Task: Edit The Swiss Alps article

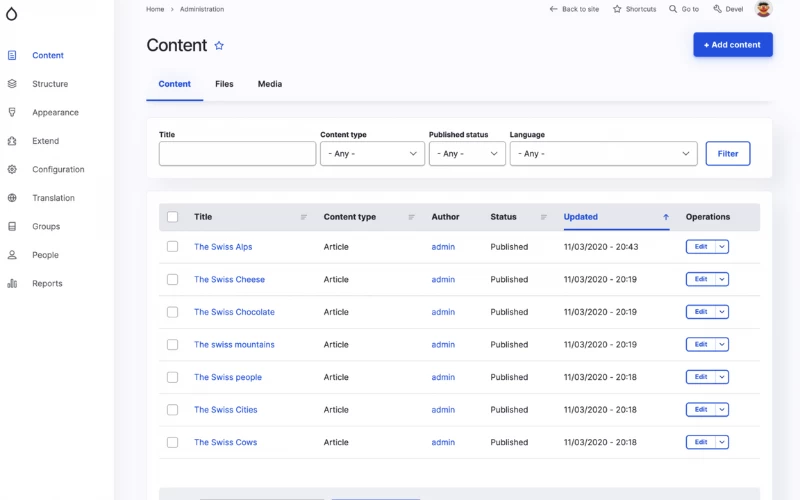Action: [701, 246]
